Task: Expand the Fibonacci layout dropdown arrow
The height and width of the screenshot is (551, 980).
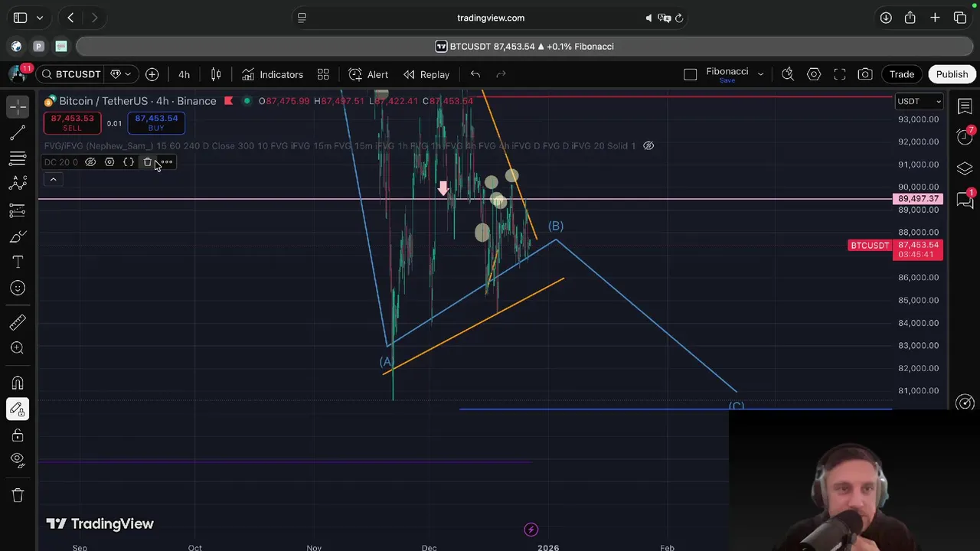Action: pos(760,74)
